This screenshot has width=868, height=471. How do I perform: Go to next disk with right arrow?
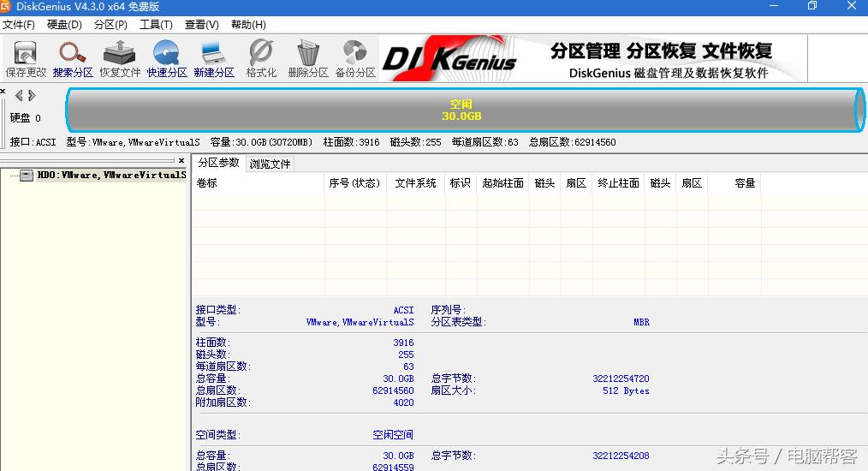click(33, 95)
